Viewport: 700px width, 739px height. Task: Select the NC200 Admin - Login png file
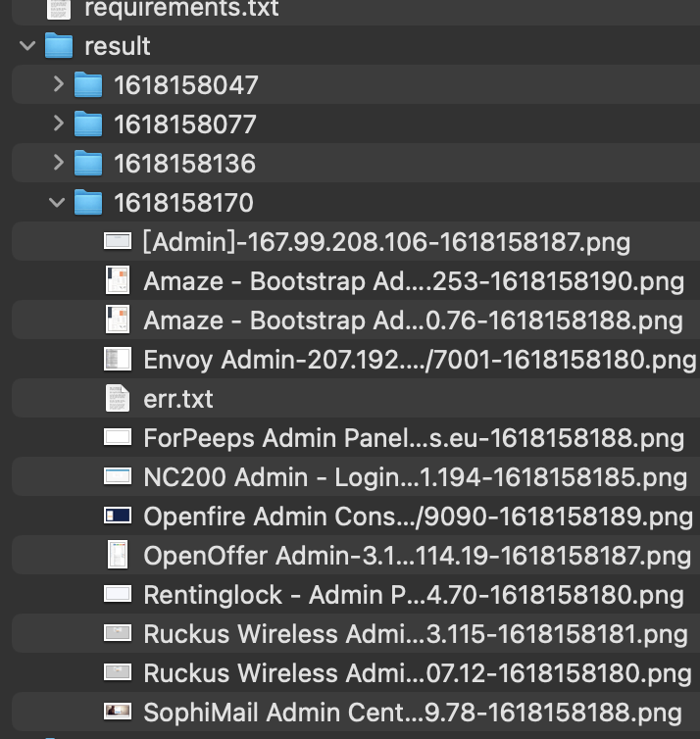(415, 477)
